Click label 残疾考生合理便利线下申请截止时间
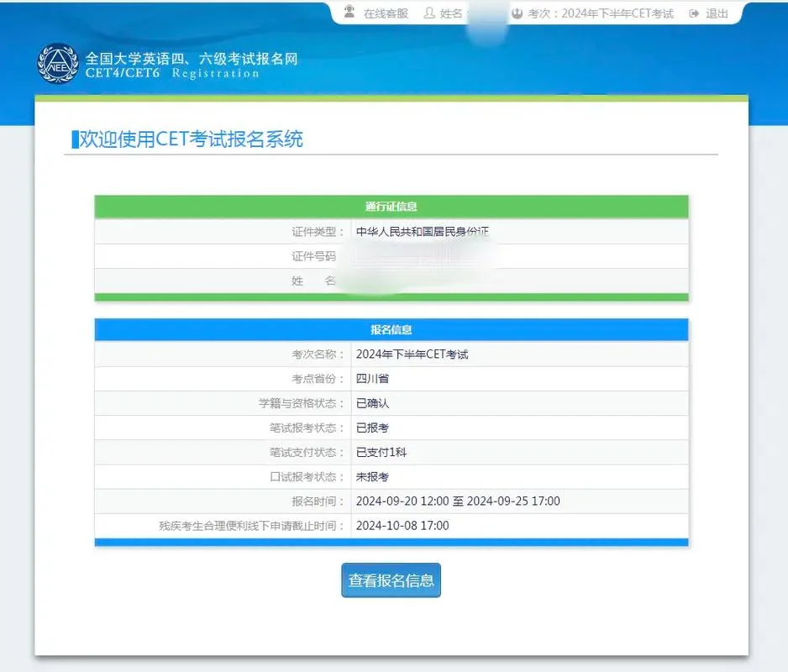The width and height of the screenshot is (788, 672). 251,526
